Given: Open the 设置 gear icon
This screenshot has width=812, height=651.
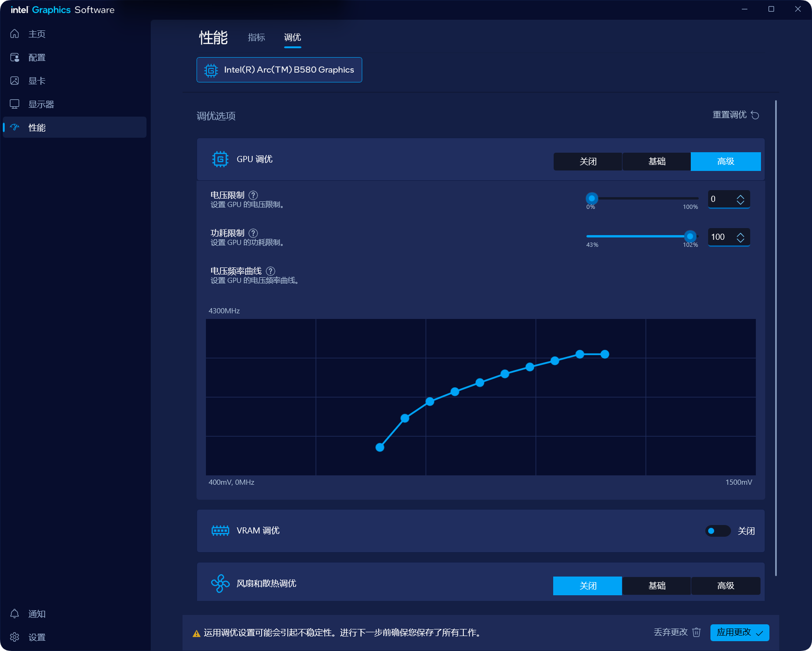Looking at the screenshot, I should tap(15, 637).
